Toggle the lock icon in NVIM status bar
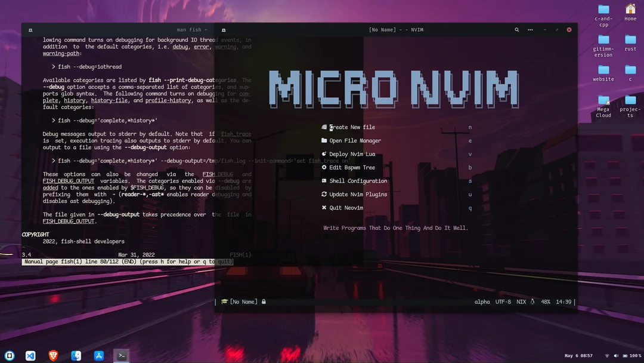 [264, 302]
